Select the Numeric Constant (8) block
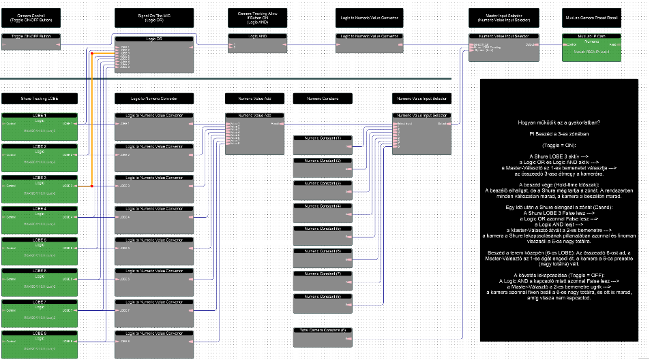Image resolution: width=650 pixels, height=360 pixels. [x=323, y=304]
